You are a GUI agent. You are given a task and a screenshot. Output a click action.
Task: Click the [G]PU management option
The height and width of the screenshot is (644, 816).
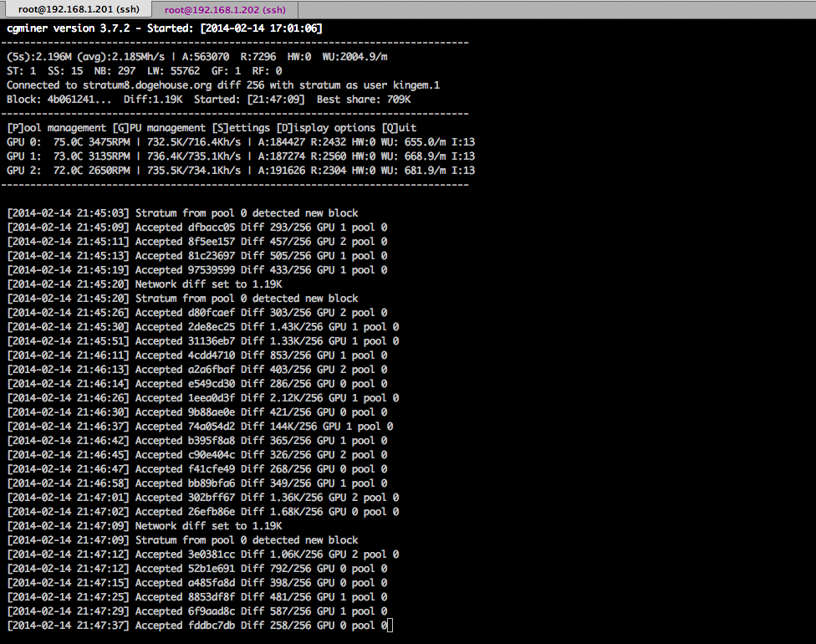pyautogui.click(x=159, y=128)
